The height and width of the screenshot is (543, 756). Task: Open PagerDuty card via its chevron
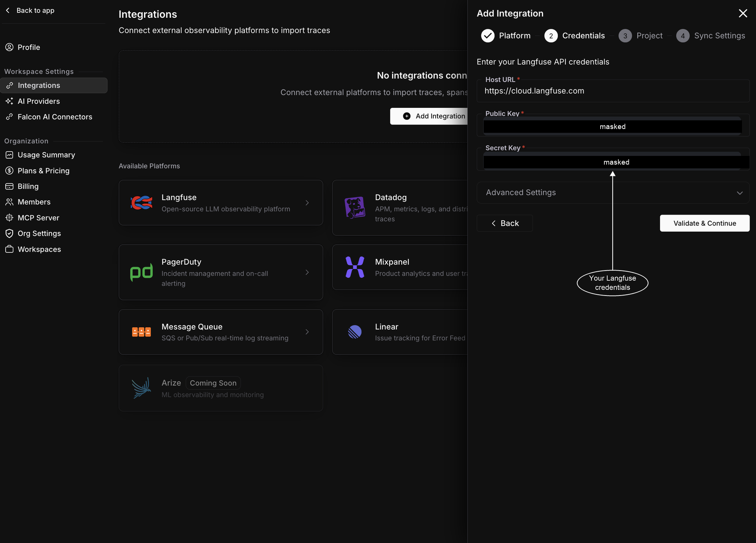point(307,272)
